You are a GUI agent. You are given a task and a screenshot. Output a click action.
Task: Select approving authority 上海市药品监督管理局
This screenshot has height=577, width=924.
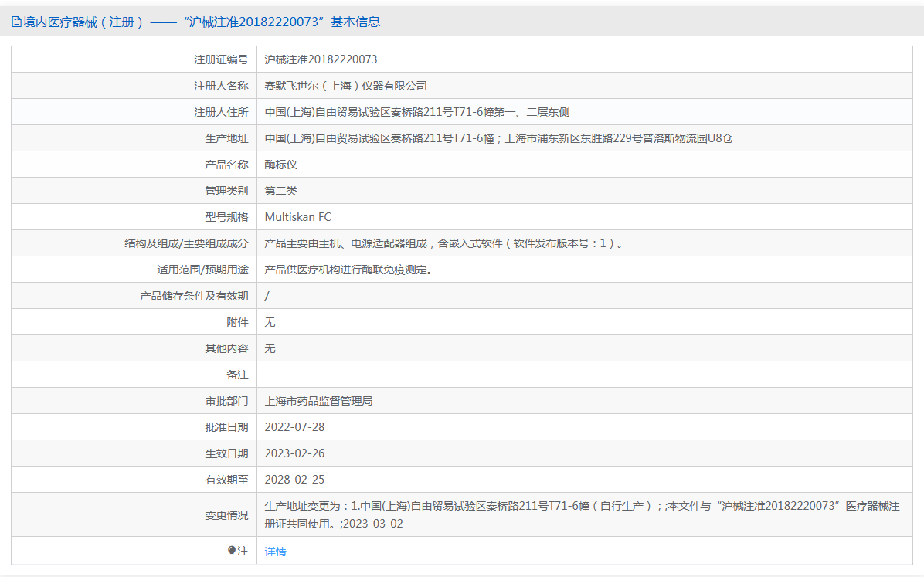(x=318, y=401)
